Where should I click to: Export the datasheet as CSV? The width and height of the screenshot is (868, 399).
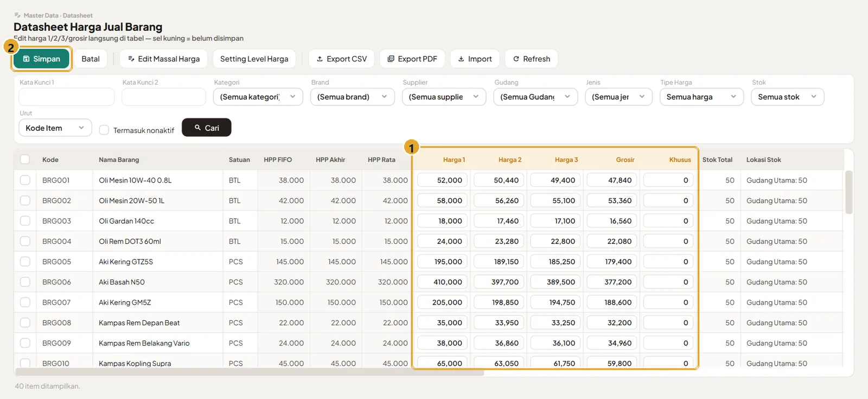pyautogui.click(x=341, y=59)
